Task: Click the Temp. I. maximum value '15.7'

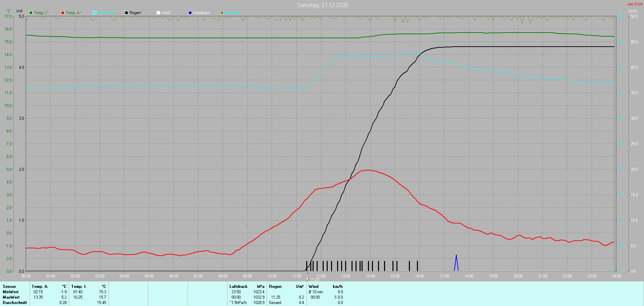Action: (x=103, y=297)
